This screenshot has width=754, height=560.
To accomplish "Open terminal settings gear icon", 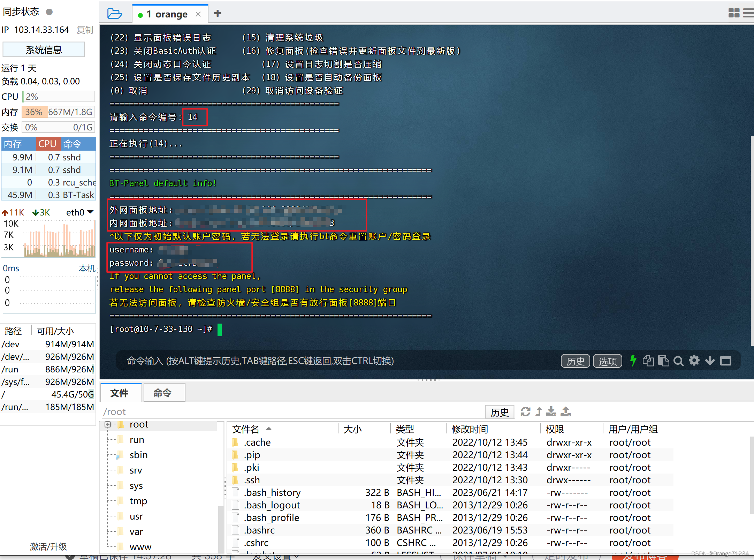I will [x=694, y=361].
